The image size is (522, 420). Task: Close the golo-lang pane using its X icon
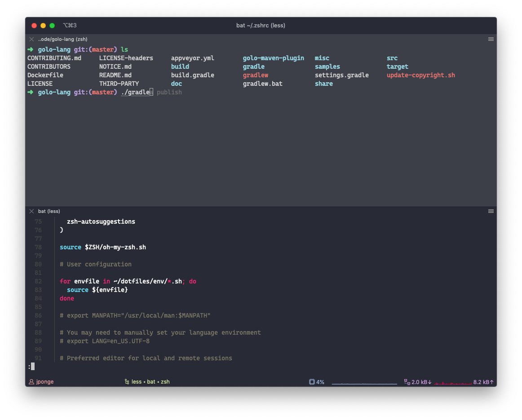click(x=31, y=39)
